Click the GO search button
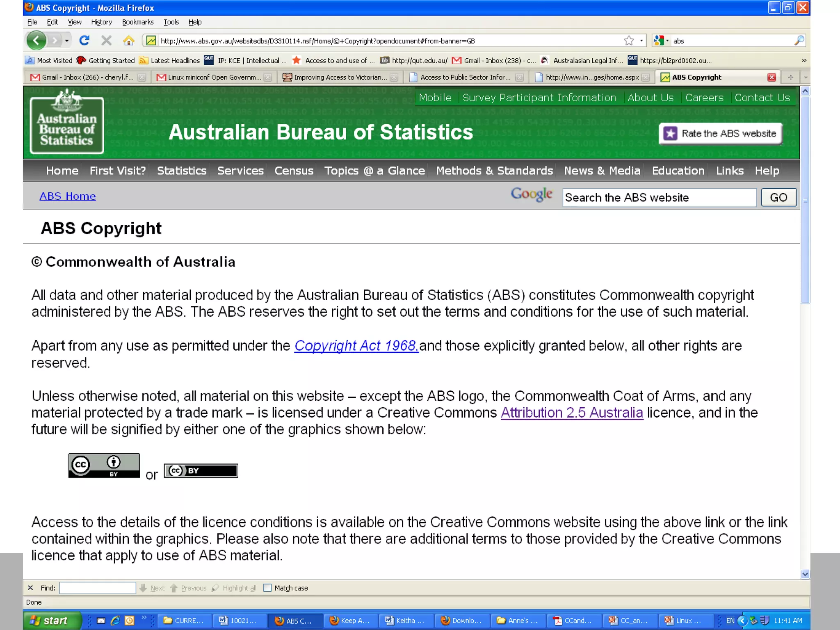The width and height of the screenshot is (840, 630). point(778,198)
